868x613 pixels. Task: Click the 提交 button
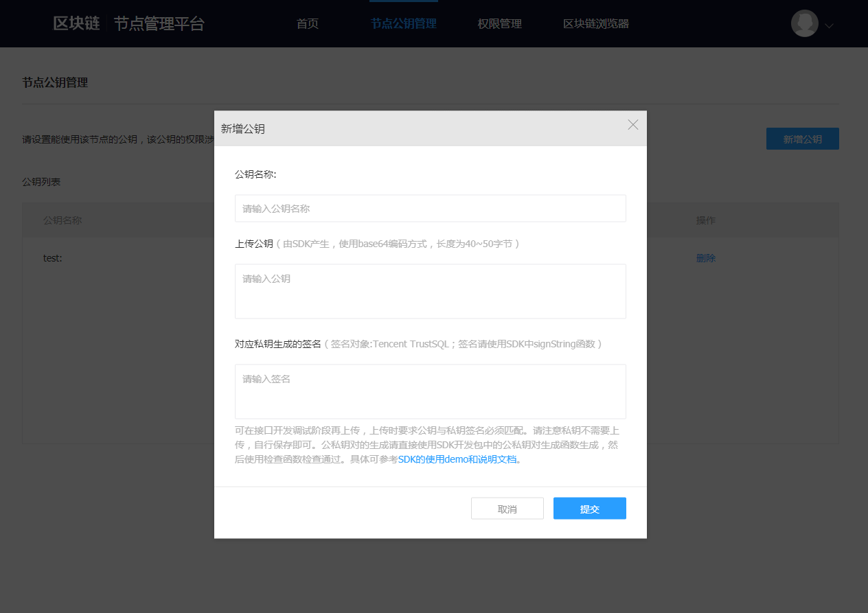[x=589, y=508]
